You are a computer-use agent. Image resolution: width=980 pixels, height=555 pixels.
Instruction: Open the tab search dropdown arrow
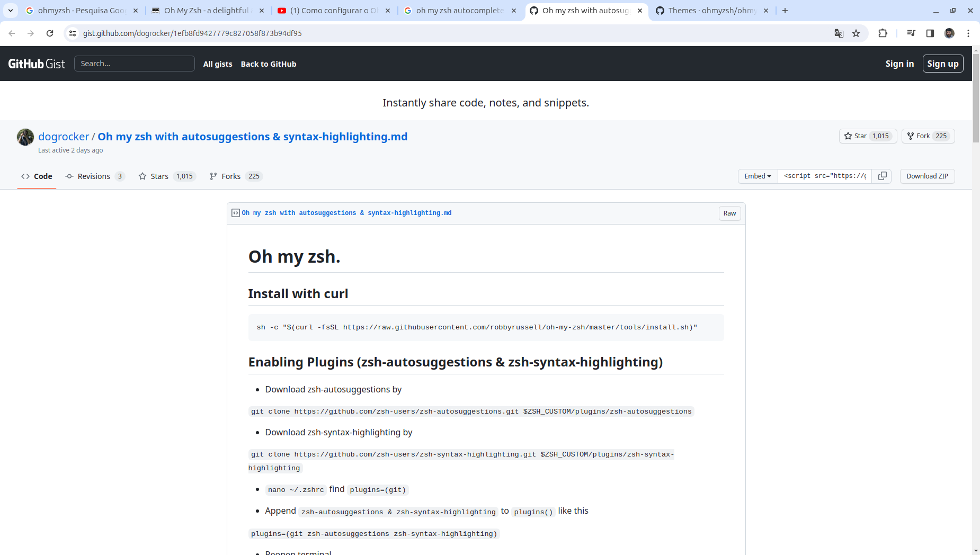pos(11,11)
